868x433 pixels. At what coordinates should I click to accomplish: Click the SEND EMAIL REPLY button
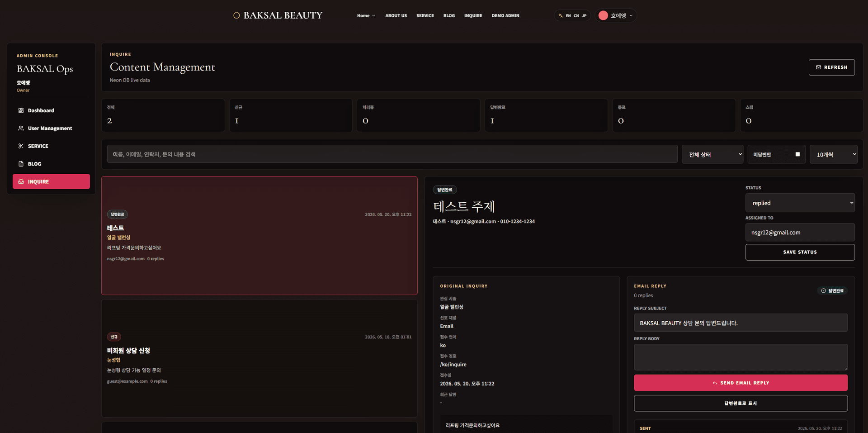click(x=741, y=383)
